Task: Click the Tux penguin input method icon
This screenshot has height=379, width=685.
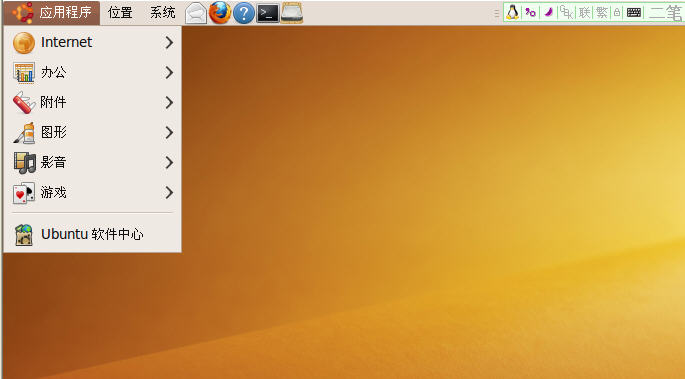Action: coord(512,13)
